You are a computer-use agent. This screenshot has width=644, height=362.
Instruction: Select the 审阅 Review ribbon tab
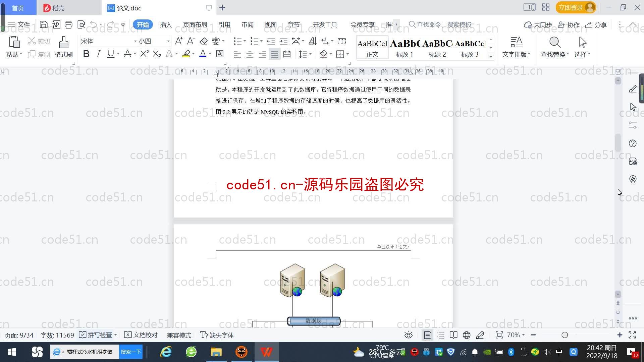pyautogui.click(x=247, y=24)
